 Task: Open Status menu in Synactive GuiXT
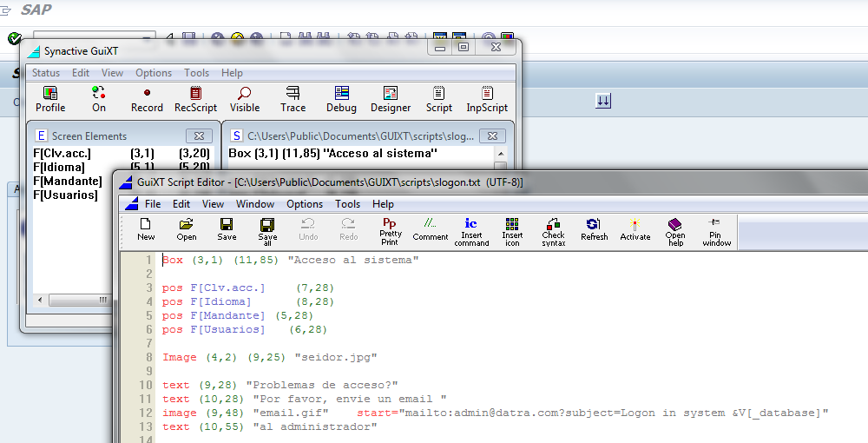pos(46,73)
